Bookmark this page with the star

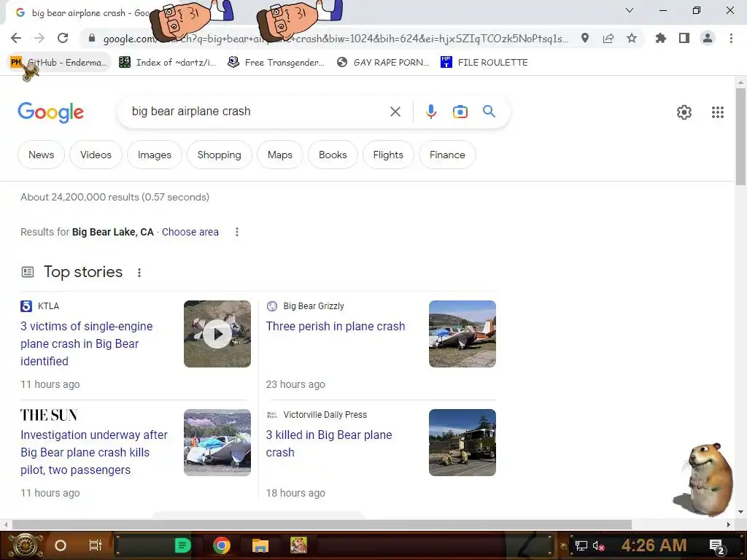point(631,38)
